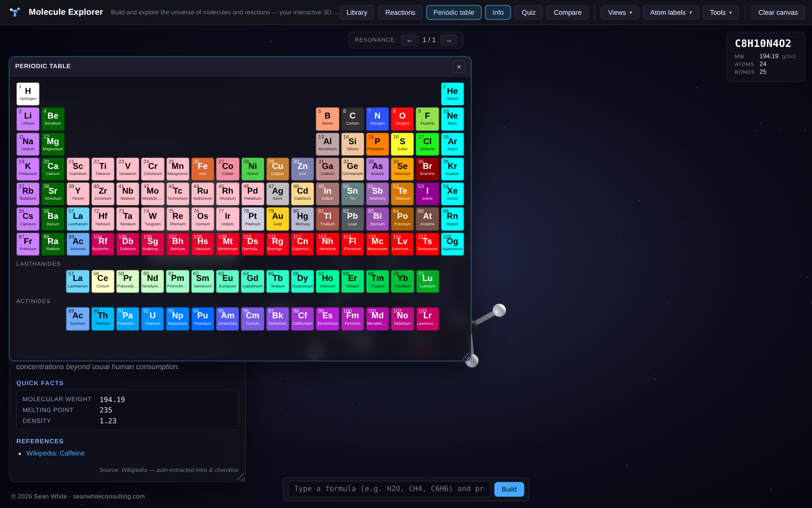Screen dimensions: 812x508
Task: Select the Plutonium element tile
Action: coord(203,319)
